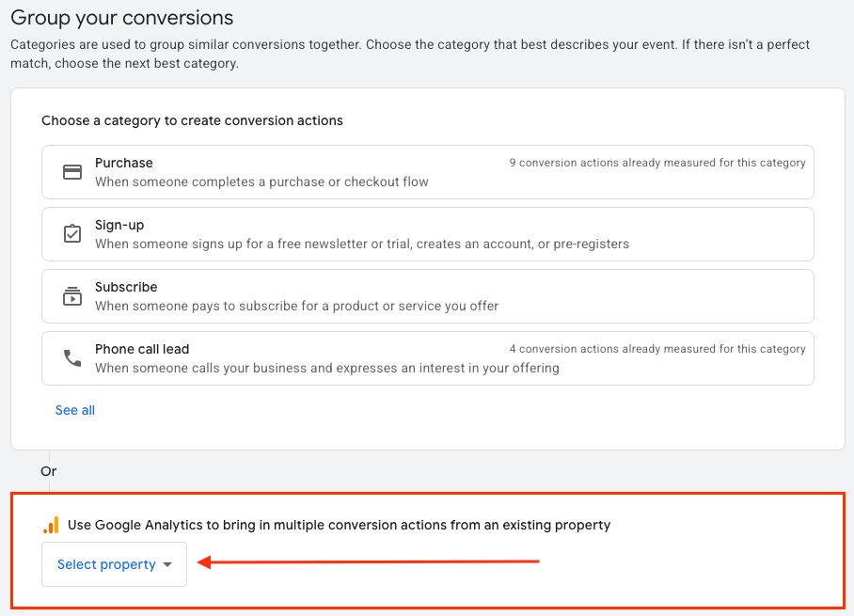The height and width of the screenshot is (616, 854).
Task: Select the Sign-up category title
Action: pos(119,225)
